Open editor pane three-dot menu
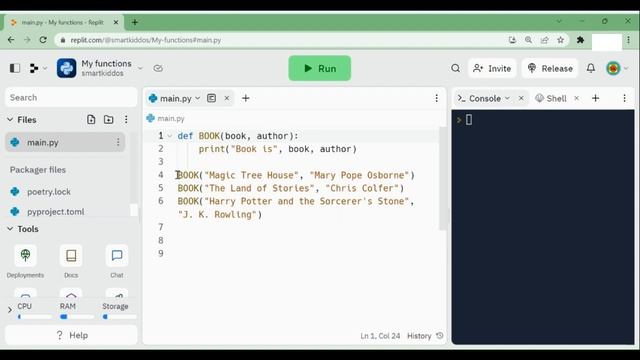The image size is (640, 360). pos(436,98)
